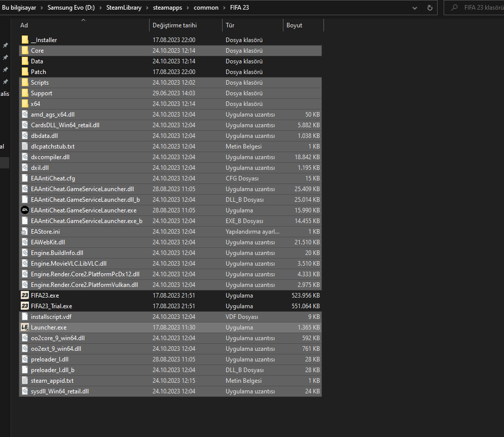Click the amd_ags_x64.dll file icon
Viewport: 504px width, 437px height.
point(25,115)
